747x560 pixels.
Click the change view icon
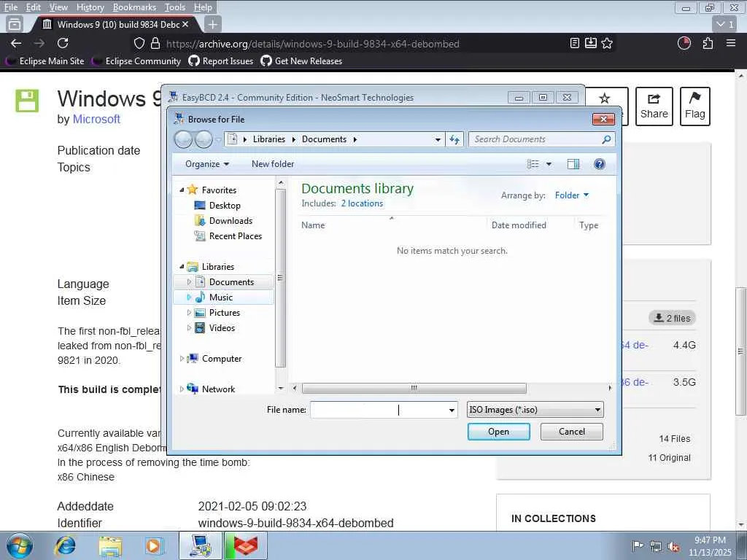[x=533, y=164]
